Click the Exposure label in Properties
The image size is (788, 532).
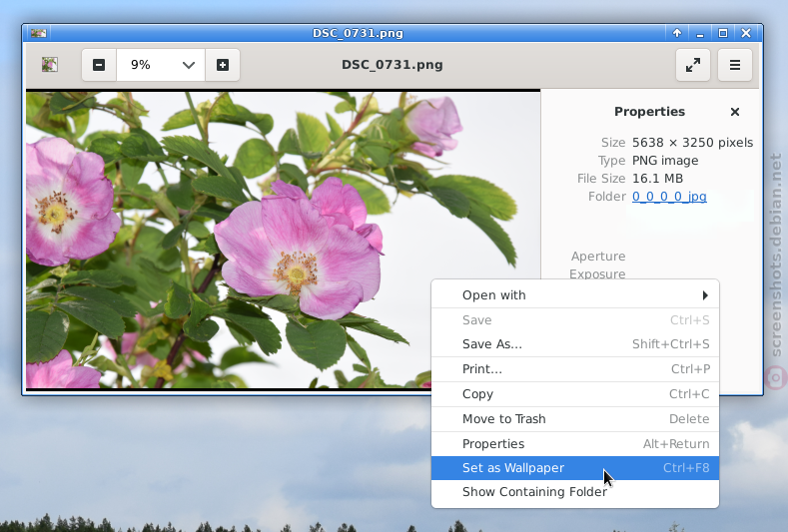[597, 273]
